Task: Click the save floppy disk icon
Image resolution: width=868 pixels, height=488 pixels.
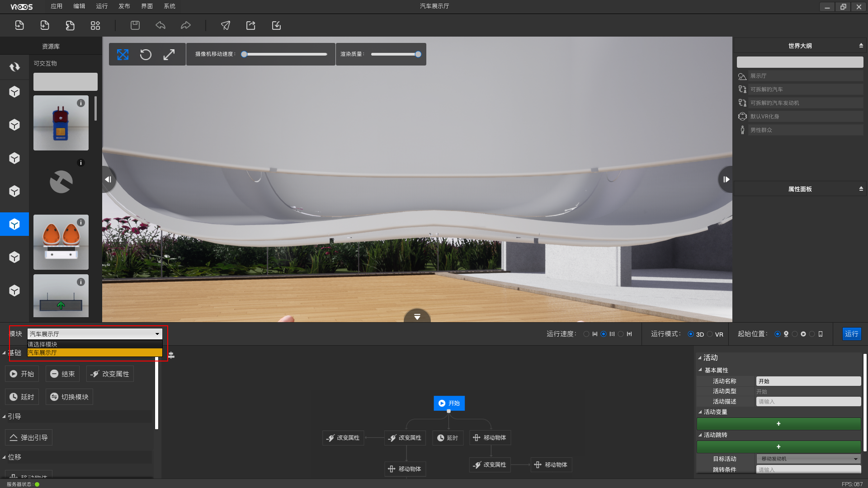Action: pos(135,25)
